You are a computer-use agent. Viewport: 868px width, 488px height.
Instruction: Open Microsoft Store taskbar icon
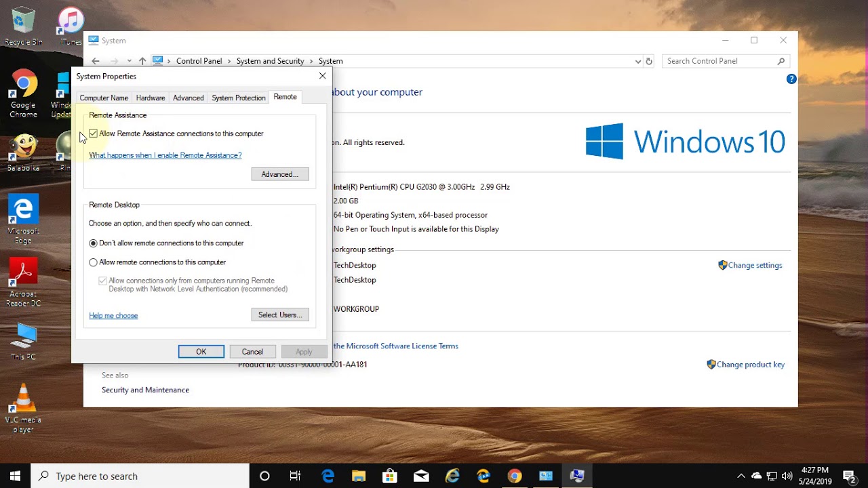390,476
